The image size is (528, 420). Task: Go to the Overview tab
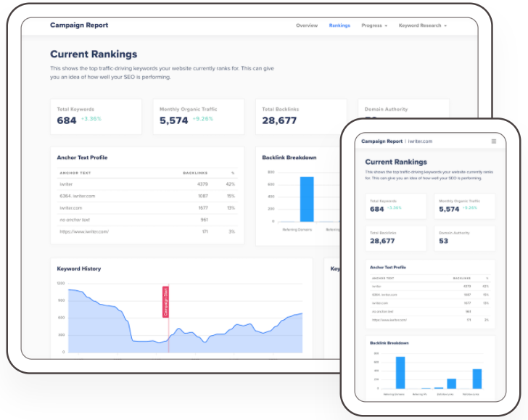pyautogui.click(x=306, y=25)
